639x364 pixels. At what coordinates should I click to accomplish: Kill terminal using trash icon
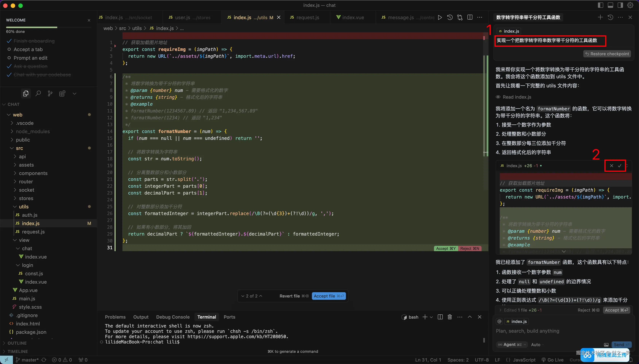[x=450, y=317]
